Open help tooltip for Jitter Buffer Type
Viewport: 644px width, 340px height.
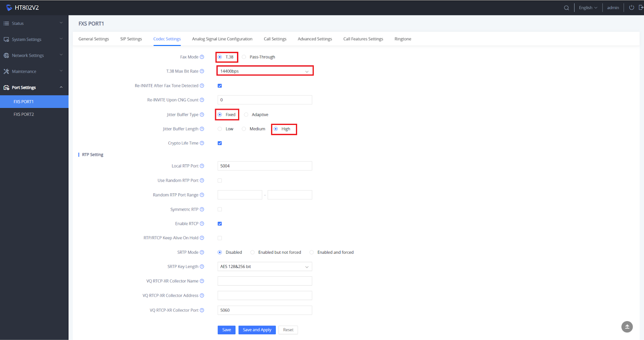coord(202,115)
